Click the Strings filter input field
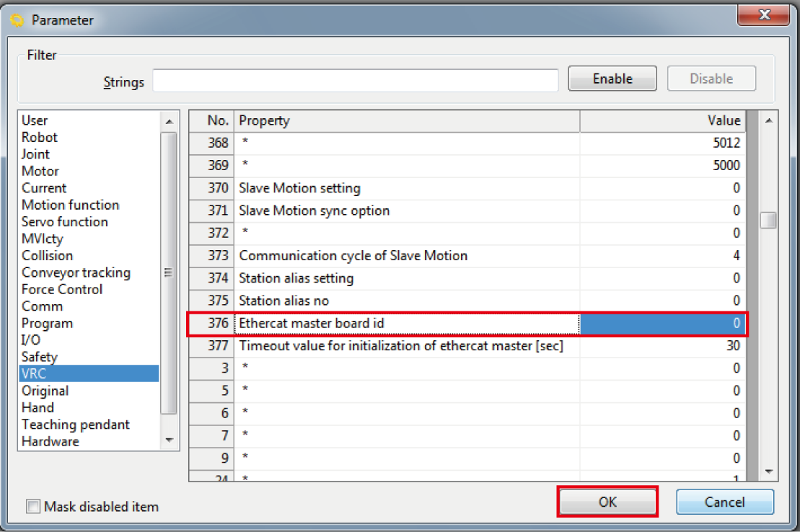Screen dimensions: 800x532 coord(355,81)
